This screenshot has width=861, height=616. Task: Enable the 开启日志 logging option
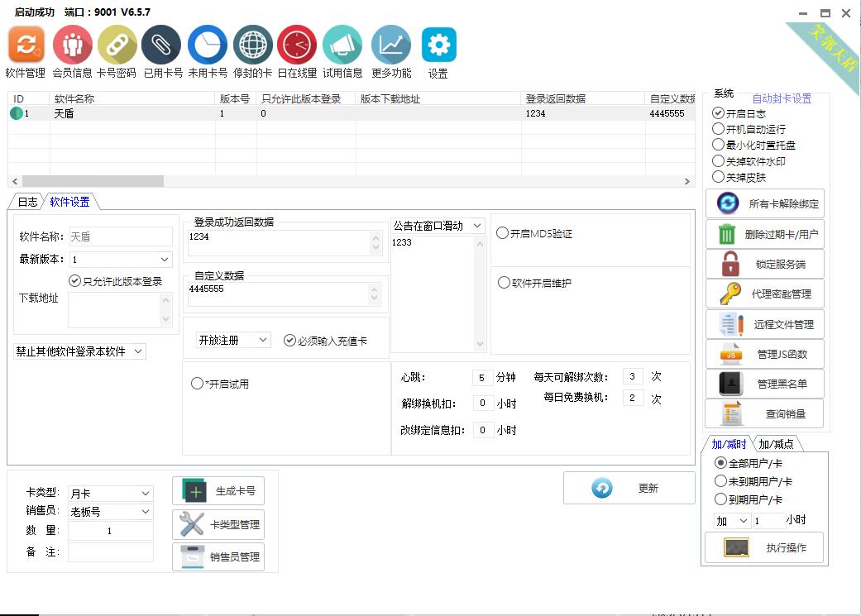pyautogui.click(x=720, y=113)
